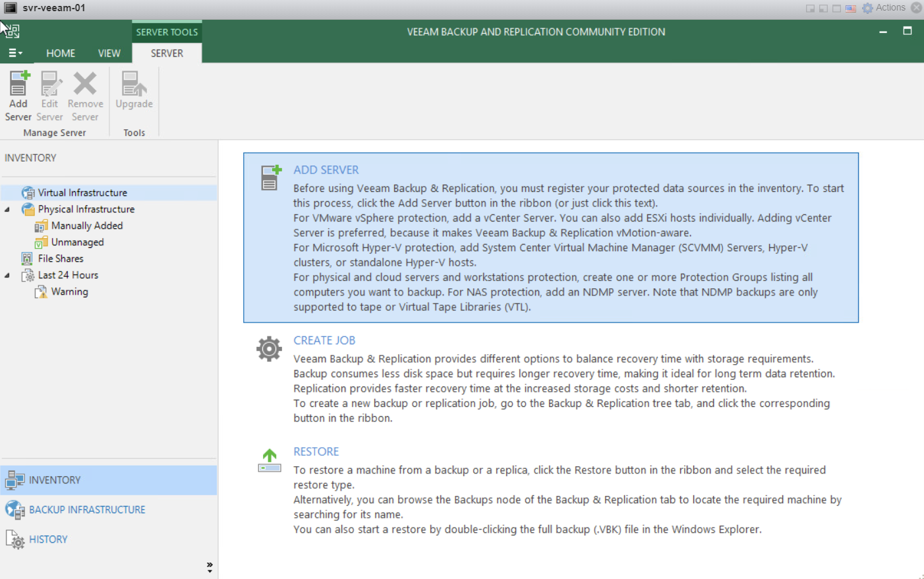Image resolution: width=924 pixels, height=579 pixels.
Task: Click the Add Server panel icon
Action: click(271, 178)
